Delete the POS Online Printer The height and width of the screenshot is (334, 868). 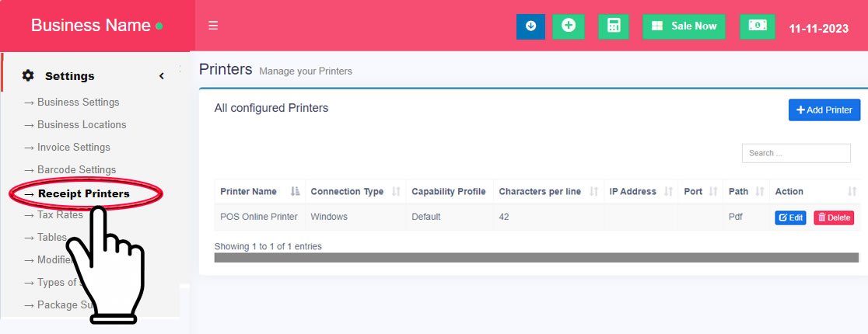tap(834, 218)
